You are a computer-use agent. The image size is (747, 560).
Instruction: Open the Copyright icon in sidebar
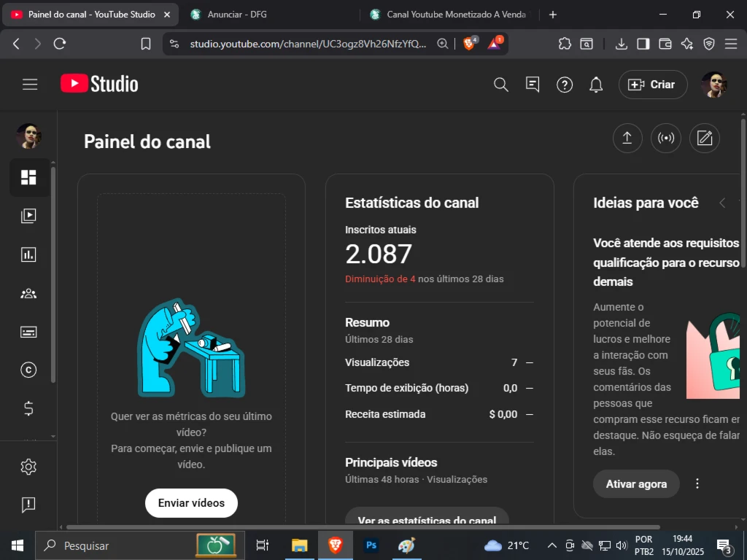(28, 370)
